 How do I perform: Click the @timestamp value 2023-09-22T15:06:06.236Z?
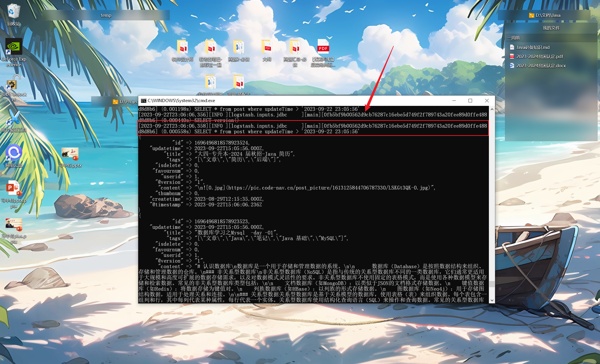pos(228,205)
